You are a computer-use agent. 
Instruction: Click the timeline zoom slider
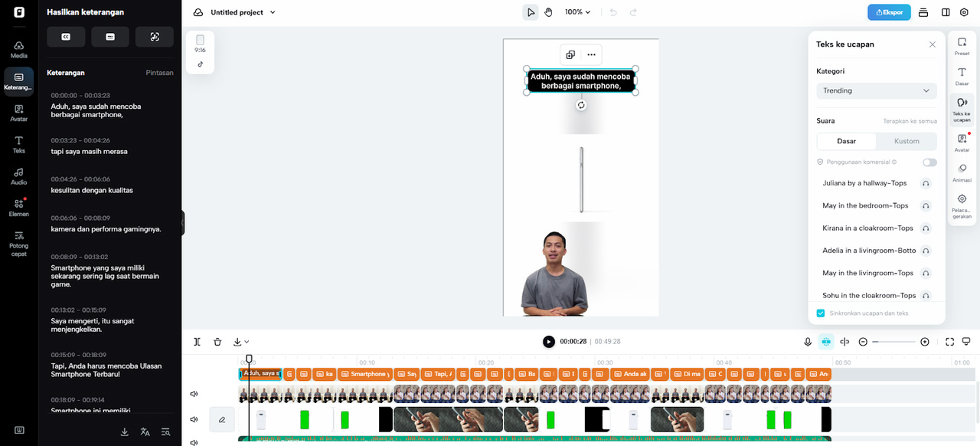[893, 342]
